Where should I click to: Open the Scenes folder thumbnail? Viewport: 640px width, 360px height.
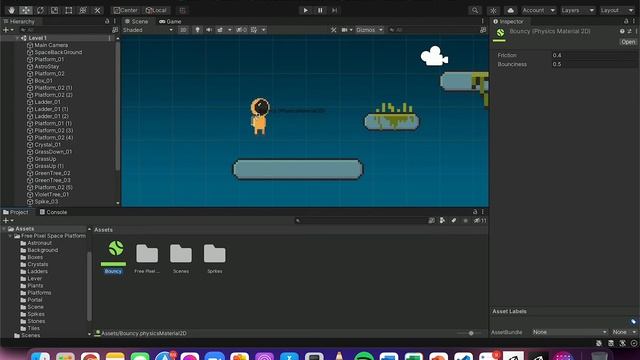181,258
